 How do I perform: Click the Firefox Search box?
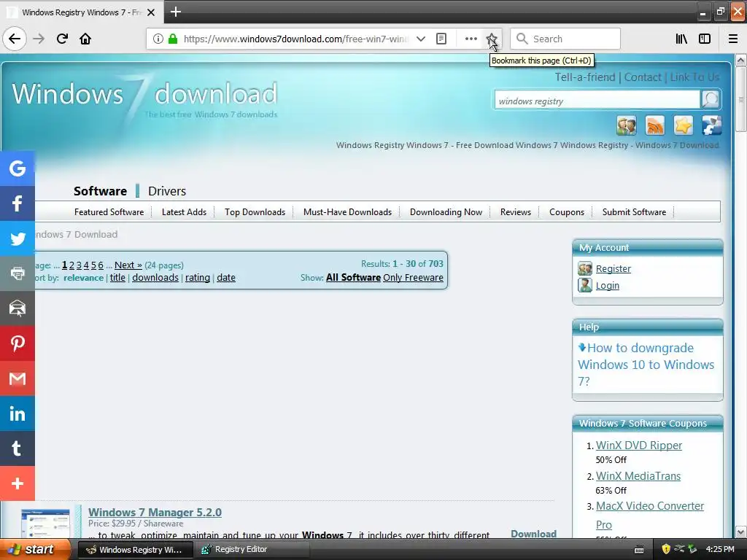point(565,39)
